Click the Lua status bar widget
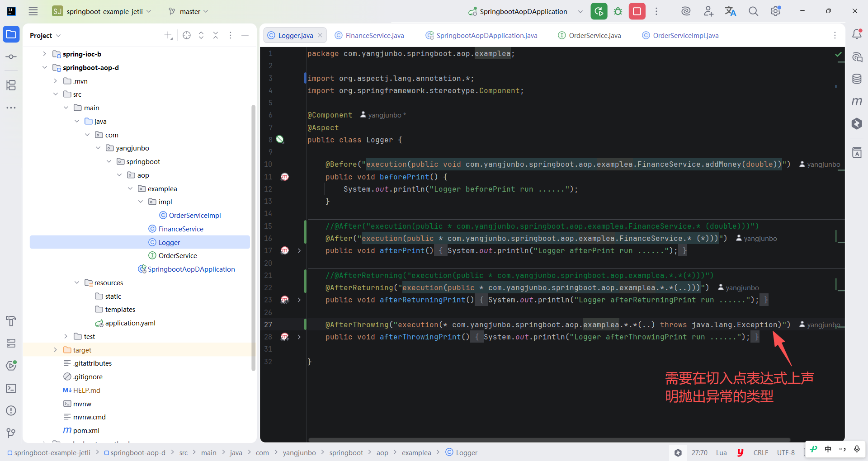 pos(722,452)
